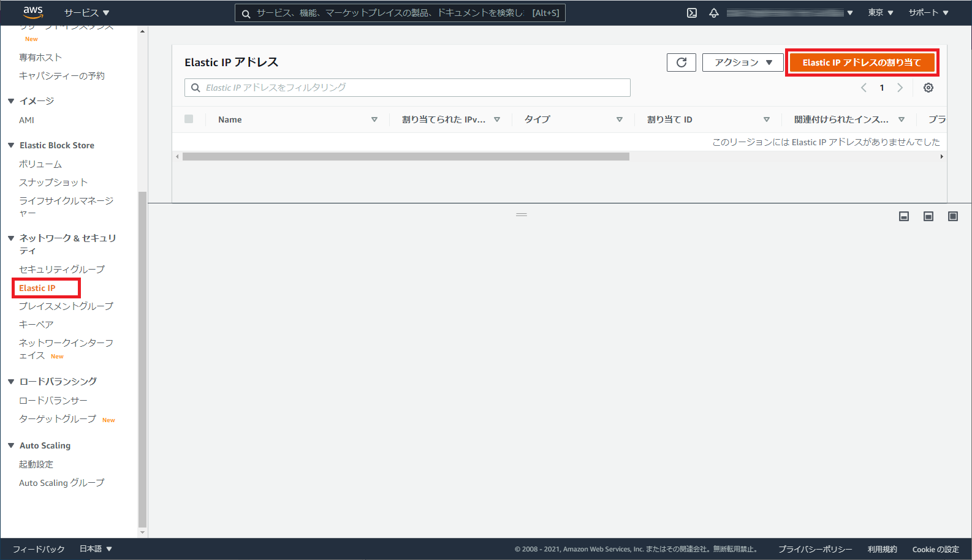Go to previous page arrow
The height and width of the screenshot is (560, 972).
coord(864,88)
